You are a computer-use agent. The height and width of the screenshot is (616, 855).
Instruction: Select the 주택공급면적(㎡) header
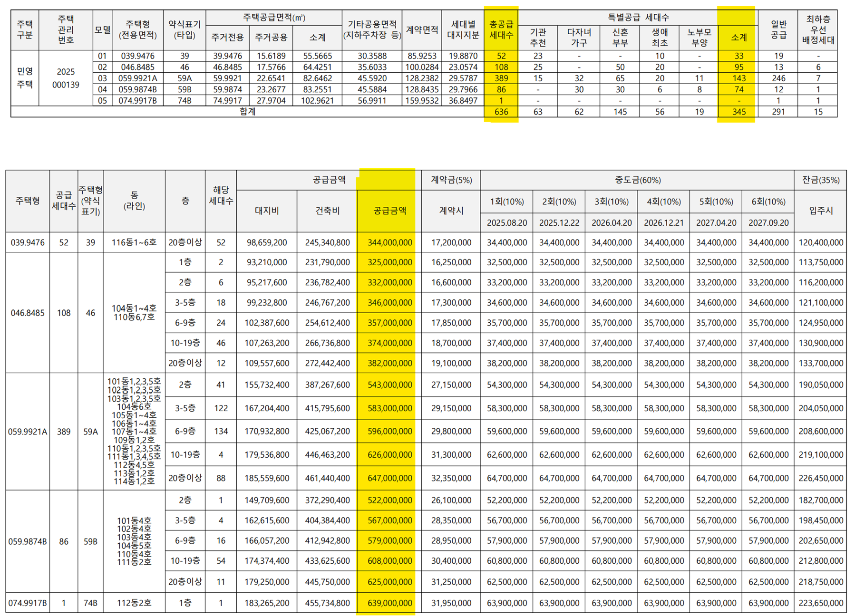coord(274,18)
